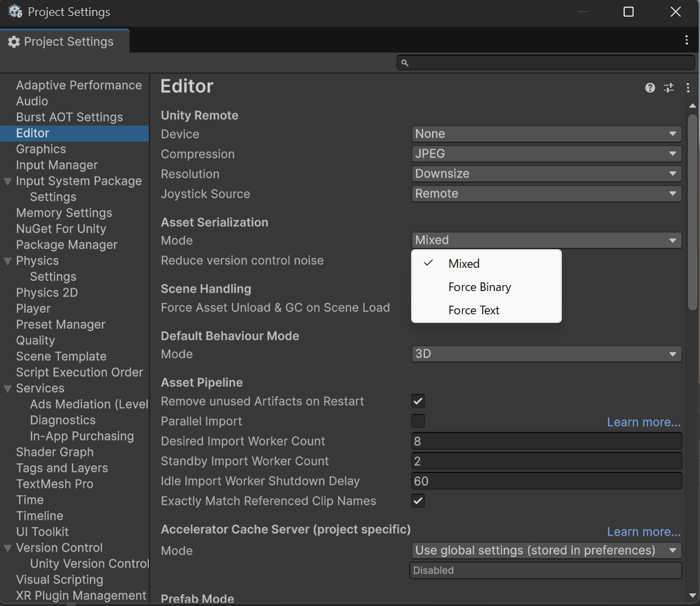Screen dimensions: 700x606
Task: Click the Project Settings tab
Action: click(64, 41)
